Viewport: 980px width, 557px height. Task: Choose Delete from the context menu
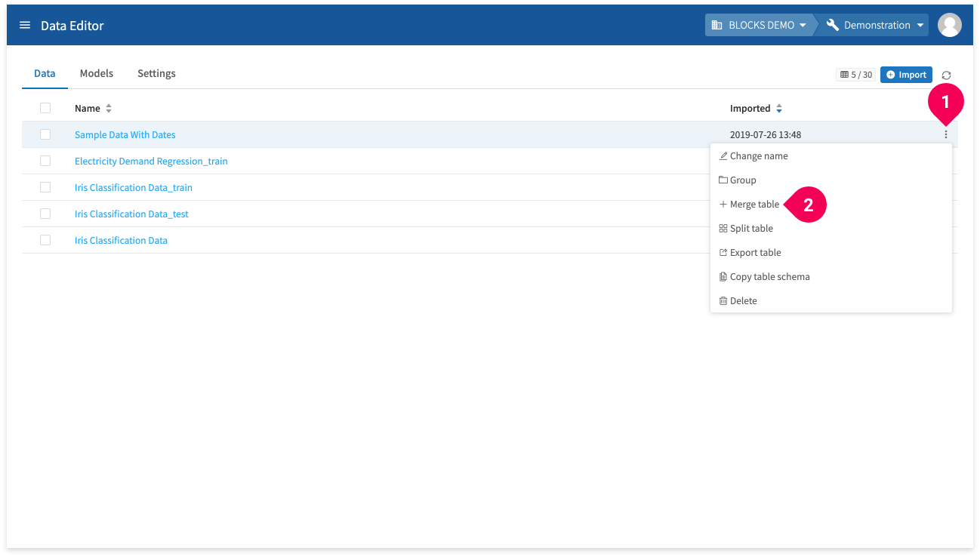pyautogui.click(x=831, y=301)
